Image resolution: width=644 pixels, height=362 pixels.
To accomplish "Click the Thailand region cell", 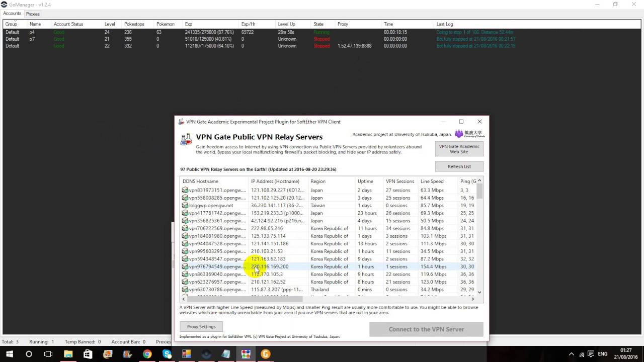I will point(320,290).
